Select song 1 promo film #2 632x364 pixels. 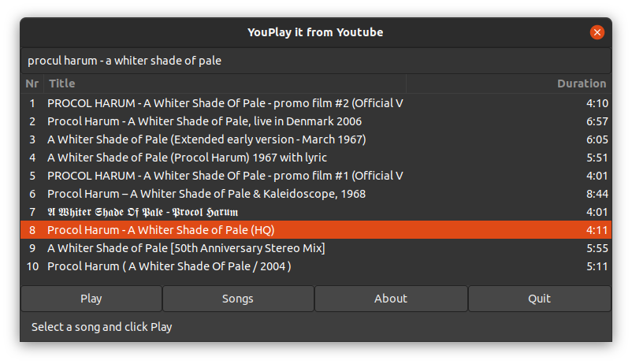[316, 103]
